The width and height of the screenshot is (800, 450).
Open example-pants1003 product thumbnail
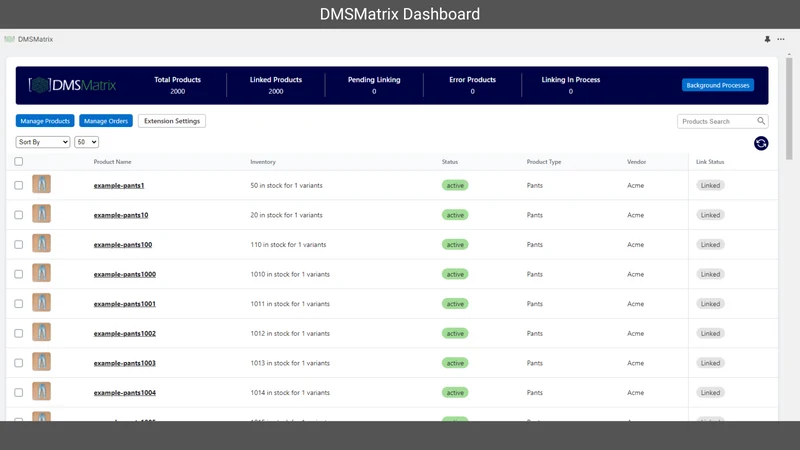(41, 361)
